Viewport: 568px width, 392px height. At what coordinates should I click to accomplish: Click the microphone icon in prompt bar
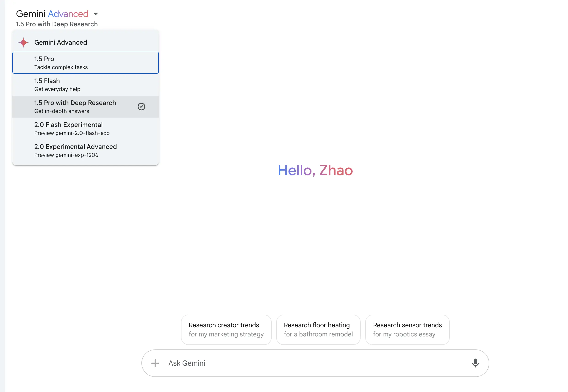pos(475,363)
